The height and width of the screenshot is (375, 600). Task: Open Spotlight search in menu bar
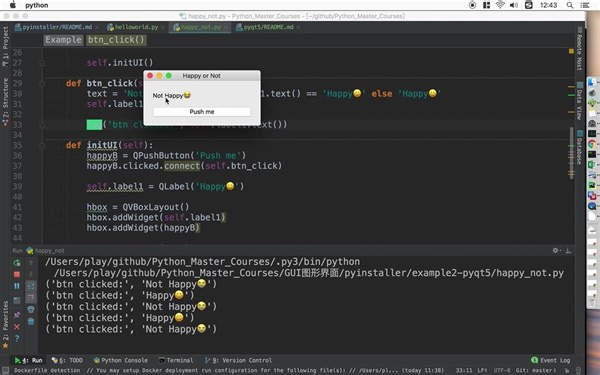(x=570, y=5)
